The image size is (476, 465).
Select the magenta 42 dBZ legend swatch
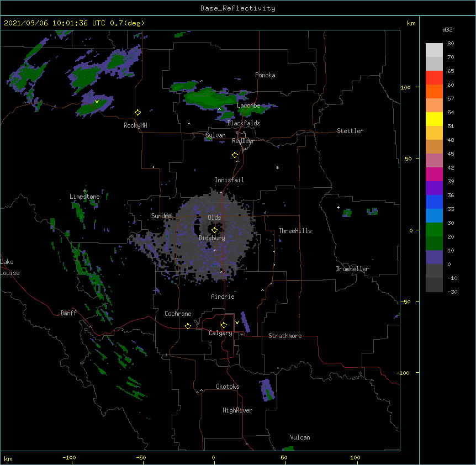434,174
